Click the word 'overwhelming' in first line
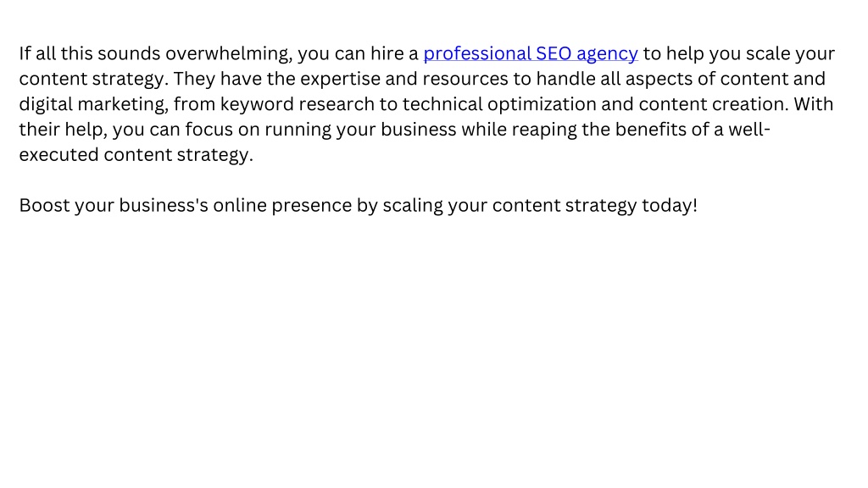This screenshot has height=488, width=868. pyautogui.click(x=227, y=53)
